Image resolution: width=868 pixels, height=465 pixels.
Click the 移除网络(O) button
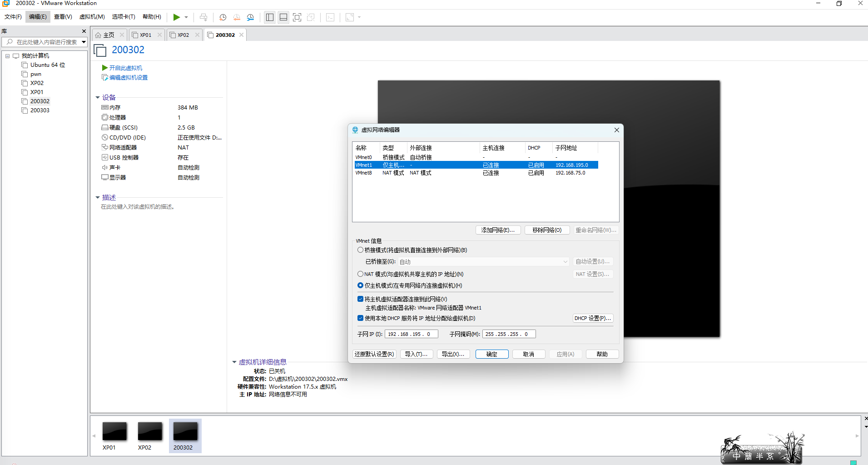pyautogui.click(x=547, y=230)
